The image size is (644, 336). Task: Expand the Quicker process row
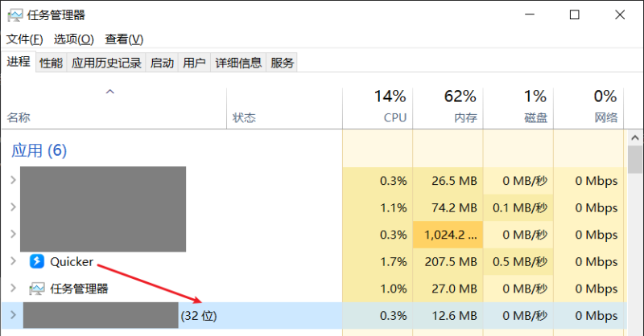coord(13,261)
